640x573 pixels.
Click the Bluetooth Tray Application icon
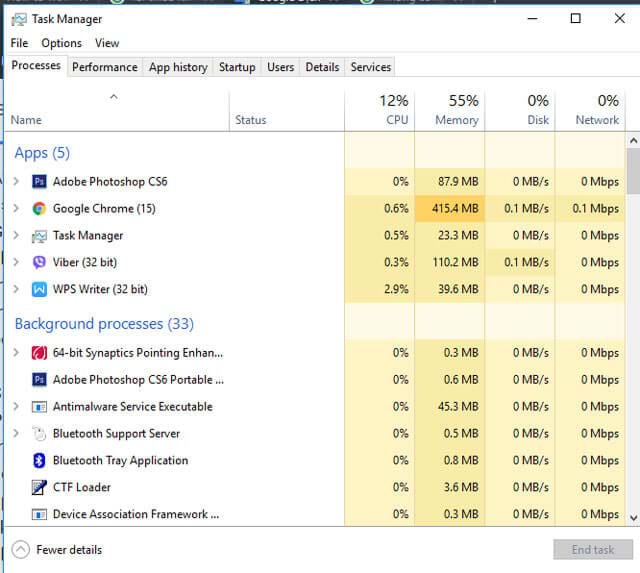(39, 460)
